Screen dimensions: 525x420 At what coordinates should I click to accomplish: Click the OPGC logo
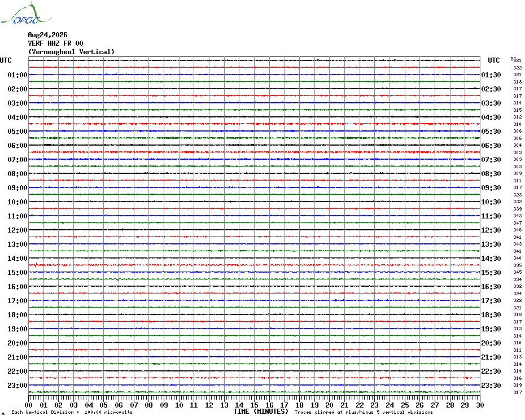coord(27,14)
